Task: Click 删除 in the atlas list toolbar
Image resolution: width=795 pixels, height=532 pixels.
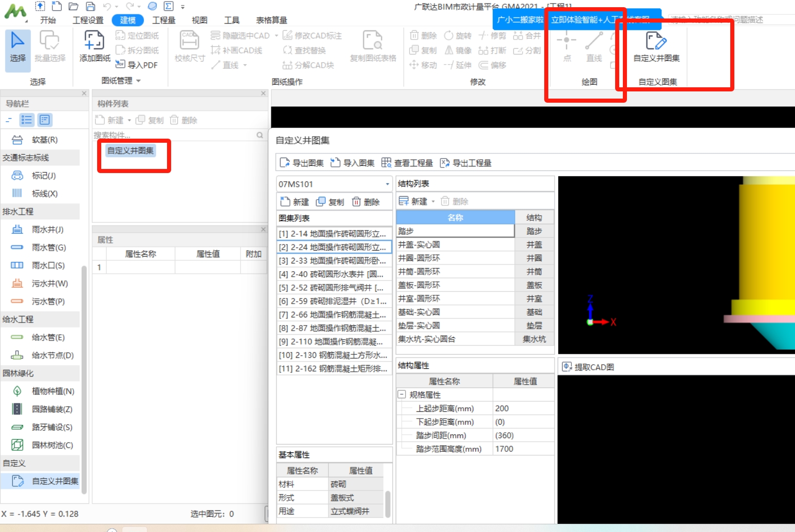Action: (x=365, y=202)
